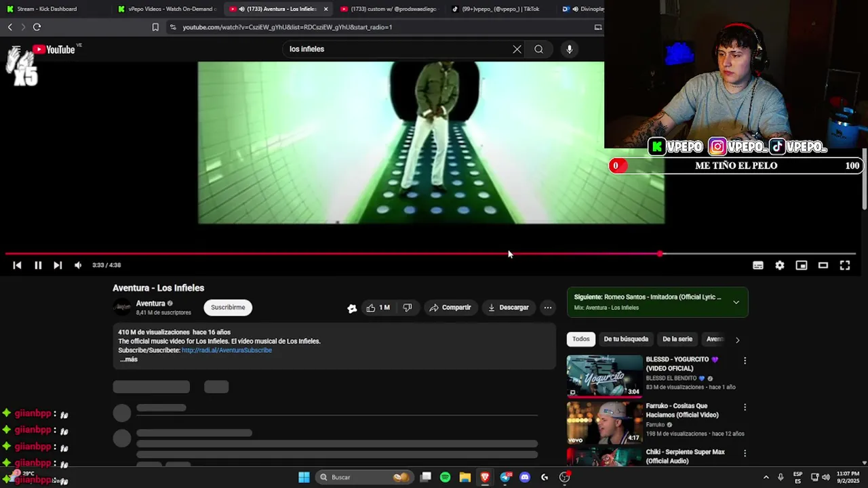Click the browser address bar URL
Viewport: 868px width, 488px height.
click(288, 27)
